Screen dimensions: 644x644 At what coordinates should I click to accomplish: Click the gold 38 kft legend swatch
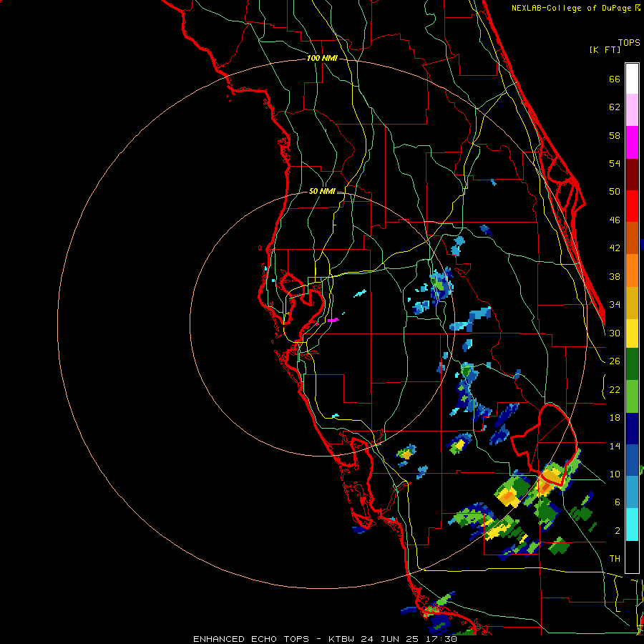point(632,303)
